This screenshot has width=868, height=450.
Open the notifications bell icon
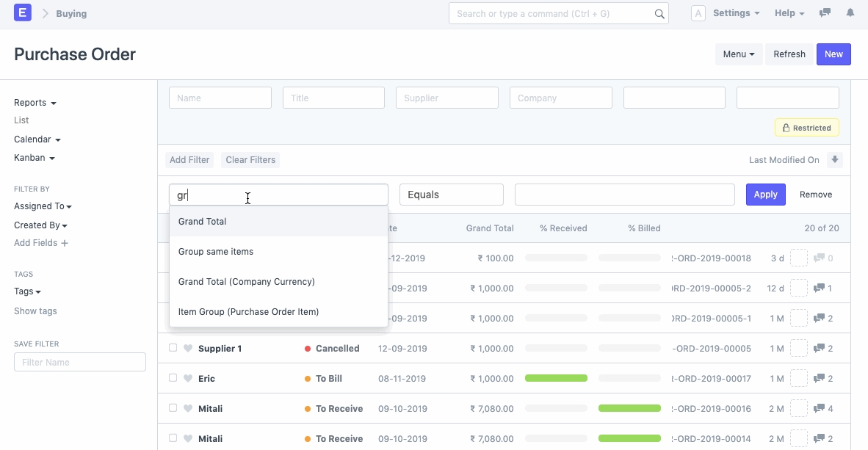click(850, 13)
